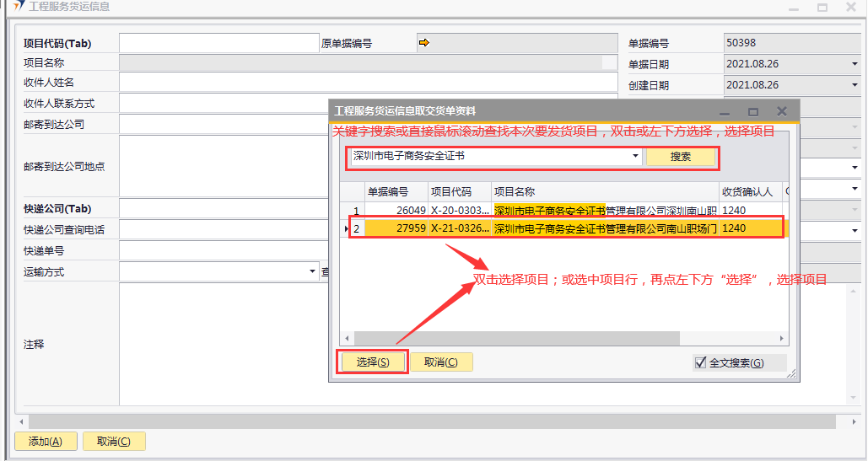868x461 pixels.
Task: Toggle the 全文搜索 checkbox
Action: point(700,362)
